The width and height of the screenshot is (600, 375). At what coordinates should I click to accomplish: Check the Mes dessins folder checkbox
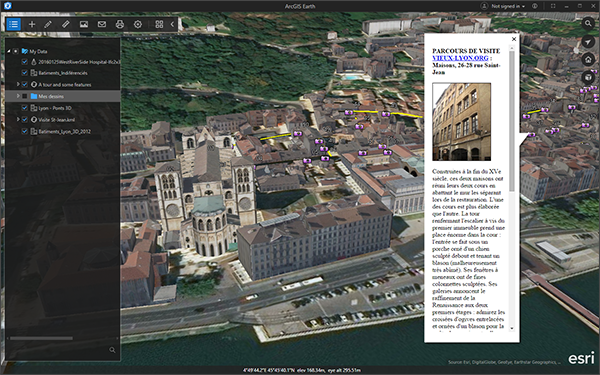coord(25,96)
